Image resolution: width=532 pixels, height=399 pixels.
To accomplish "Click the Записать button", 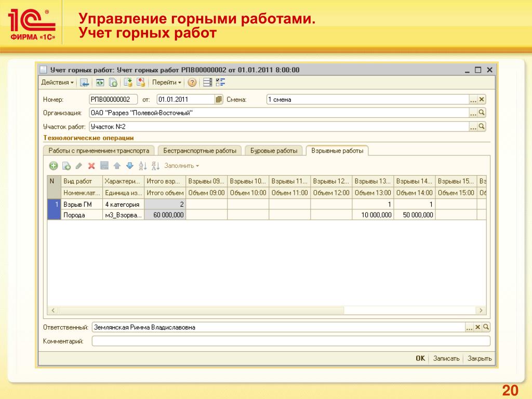I will (x=446, y=358).
